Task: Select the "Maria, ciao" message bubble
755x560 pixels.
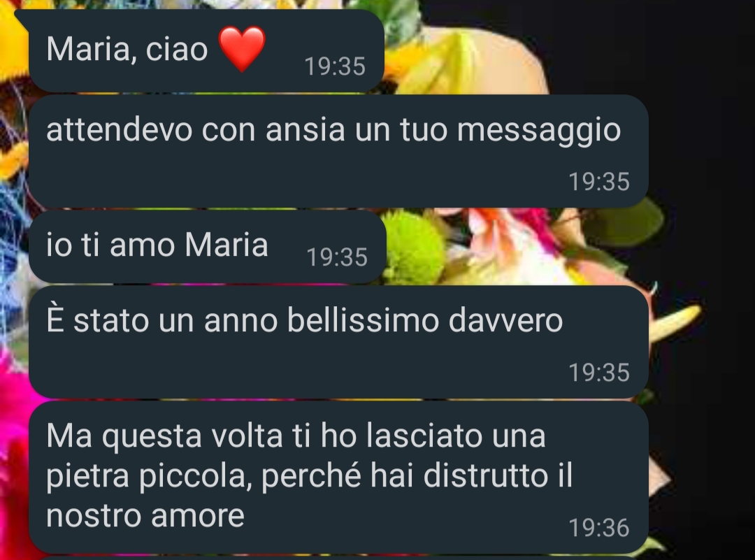Action: pos(206,50)
